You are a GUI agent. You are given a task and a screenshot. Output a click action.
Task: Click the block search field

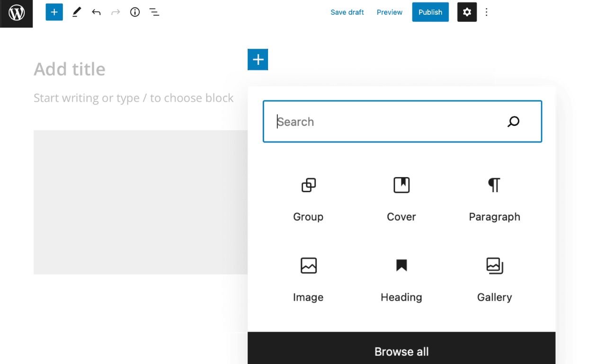402,122
